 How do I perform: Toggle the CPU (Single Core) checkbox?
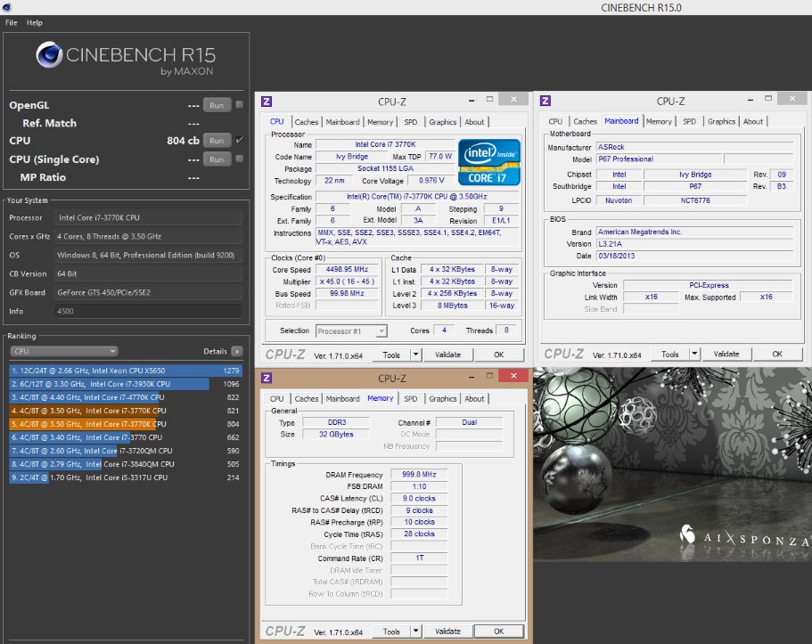(x=239, y=159)
